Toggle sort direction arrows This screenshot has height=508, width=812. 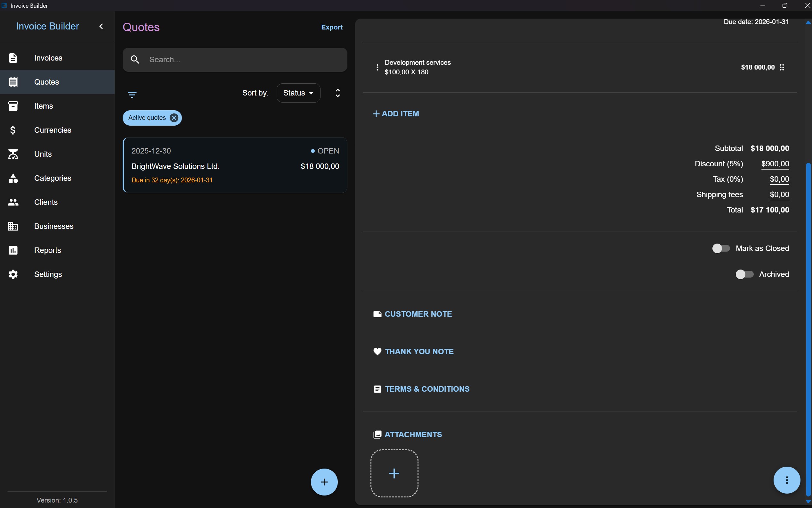click(x=337, y=93)
